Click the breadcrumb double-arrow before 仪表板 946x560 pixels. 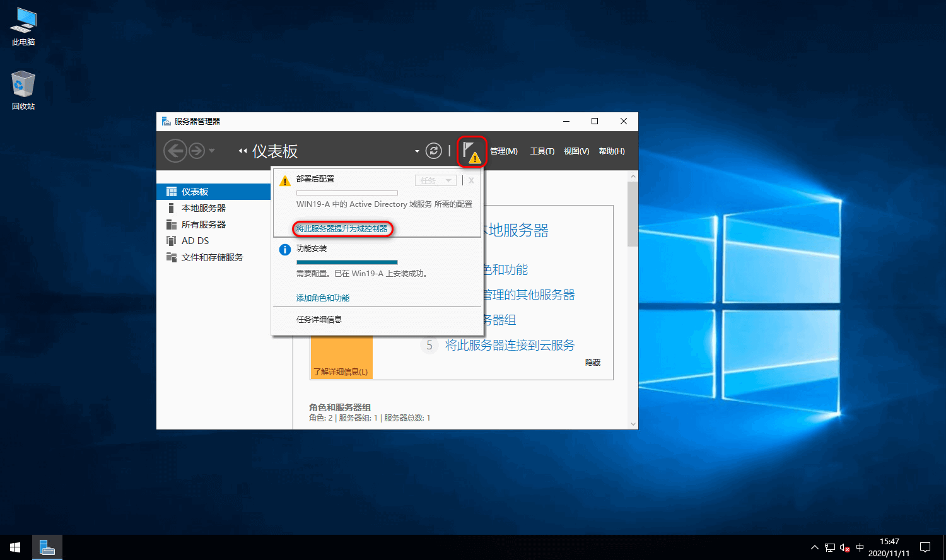(243, 151)
